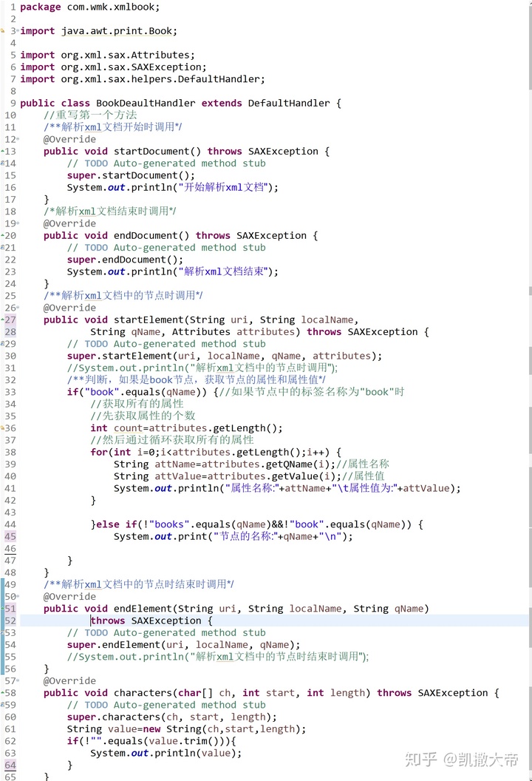Click 'System.out.println(value)' on line 63
The width and height of the screenshot is (532, 781).
coord(166,753)
